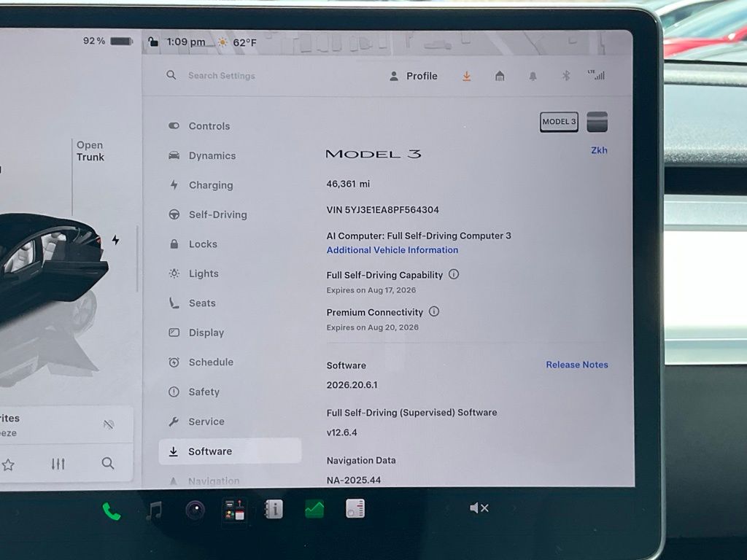Tap the favorites star icon
The image size is (747, 560).
[x=8, y=464]
